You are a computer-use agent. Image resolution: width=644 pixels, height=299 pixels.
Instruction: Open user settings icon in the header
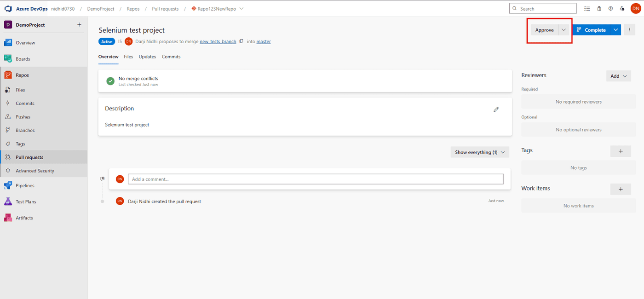tap(622, 9)
